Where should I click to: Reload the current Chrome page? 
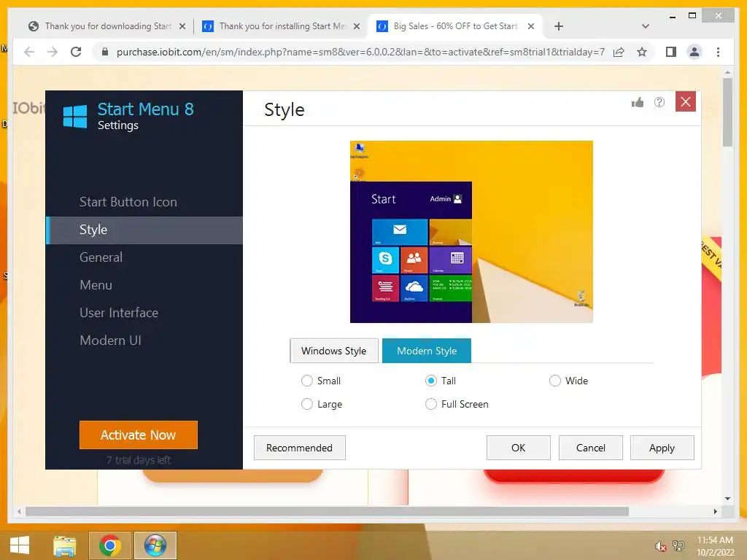[76, 52]
